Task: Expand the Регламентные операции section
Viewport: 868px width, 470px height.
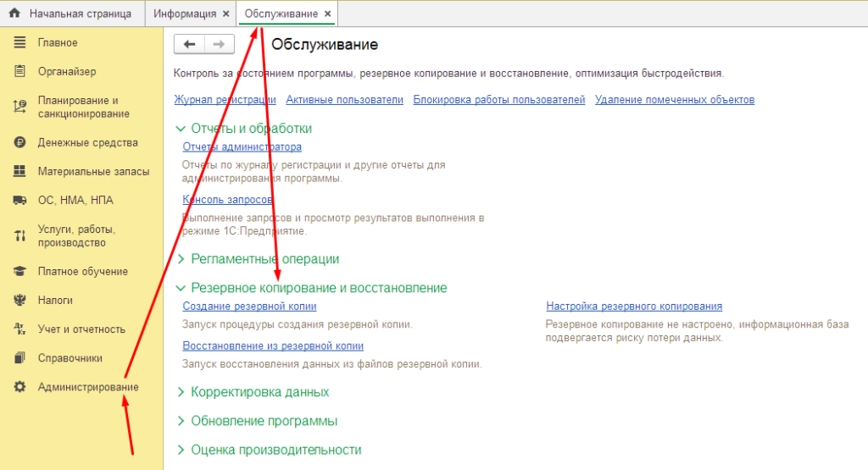Action: pos(180,259)
